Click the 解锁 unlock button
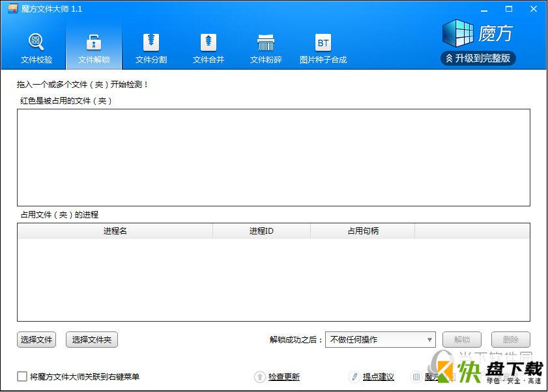 (462, 340)
